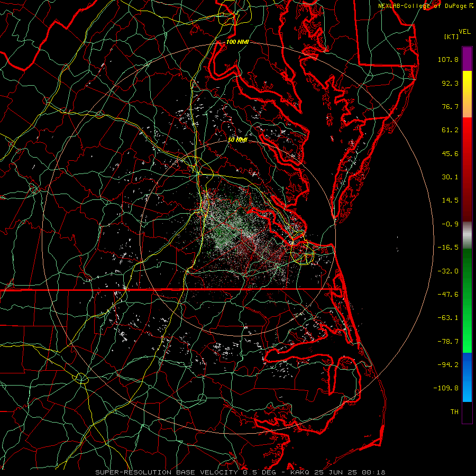Select the 107.8 scale value
The image size is (476, 476).
448,59
